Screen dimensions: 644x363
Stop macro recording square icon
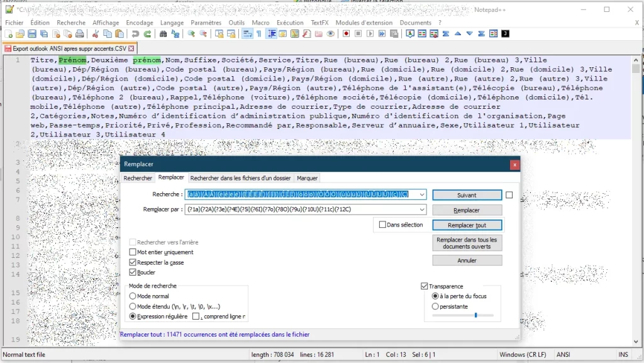(358, 34)
